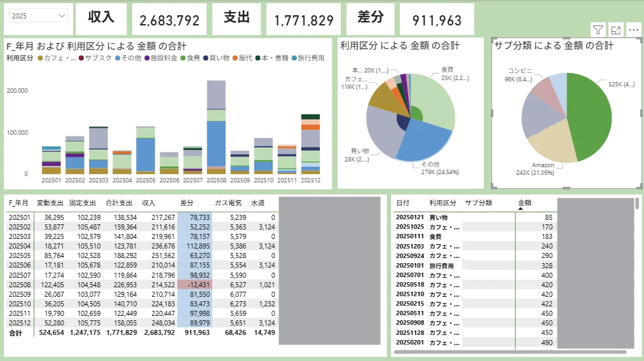Viewport: 644px width, 361px height.
Task: Click the その他 legend marker
Action: click(118, 58)
